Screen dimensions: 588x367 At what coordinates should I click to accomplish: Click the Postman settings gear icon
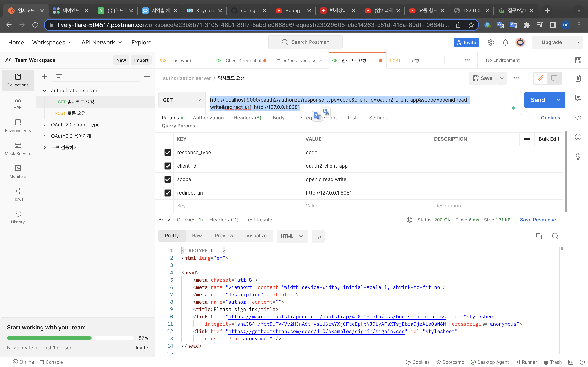click(x=491, y=42)
